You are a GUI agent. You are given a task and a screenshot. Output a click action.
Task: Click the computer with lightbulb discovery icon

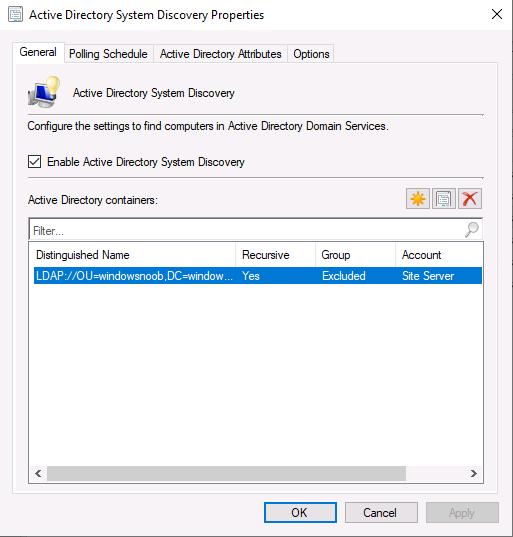coord(44,92)
